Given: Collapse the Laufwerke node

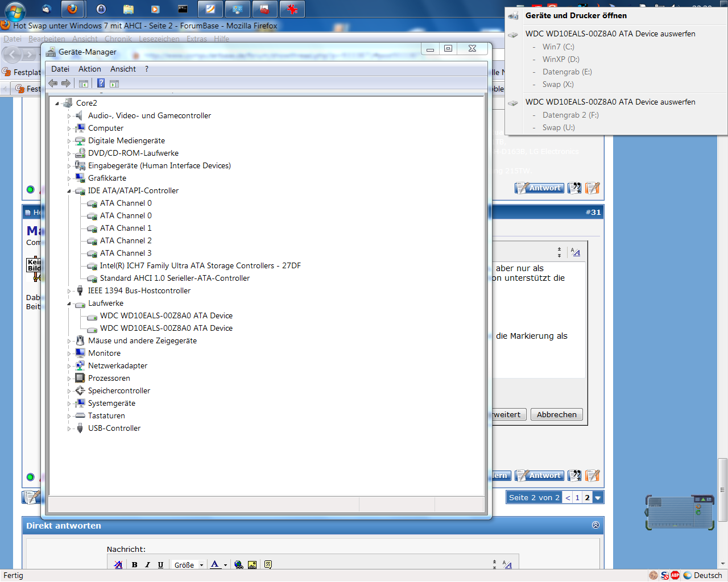Looking at the screenshot, I should [x=69, y=304].
